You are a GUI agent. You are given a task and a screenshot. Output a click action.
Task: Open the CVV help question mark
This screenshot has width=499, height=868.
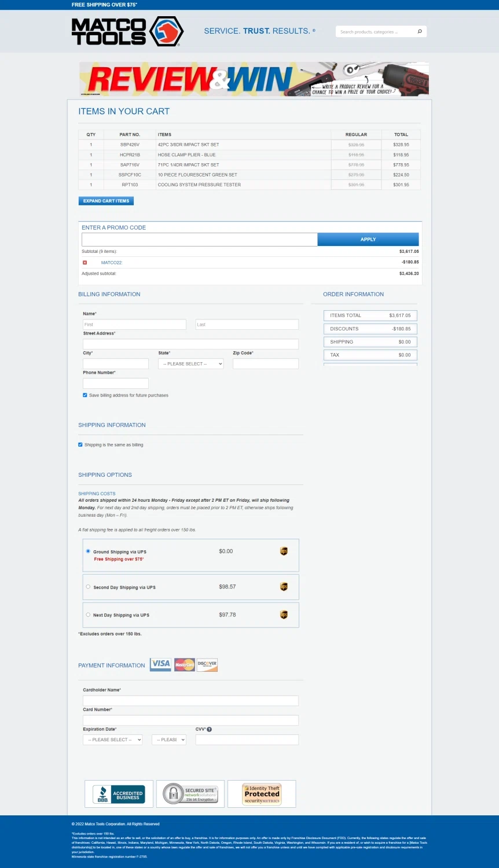click(x=210, y=730)
